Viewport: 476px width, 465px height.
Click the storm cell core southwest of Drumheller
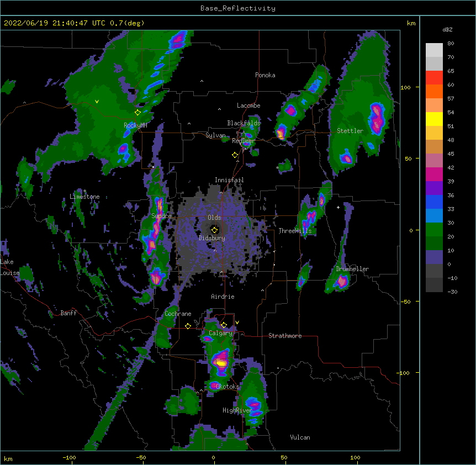tap(341, 281)
